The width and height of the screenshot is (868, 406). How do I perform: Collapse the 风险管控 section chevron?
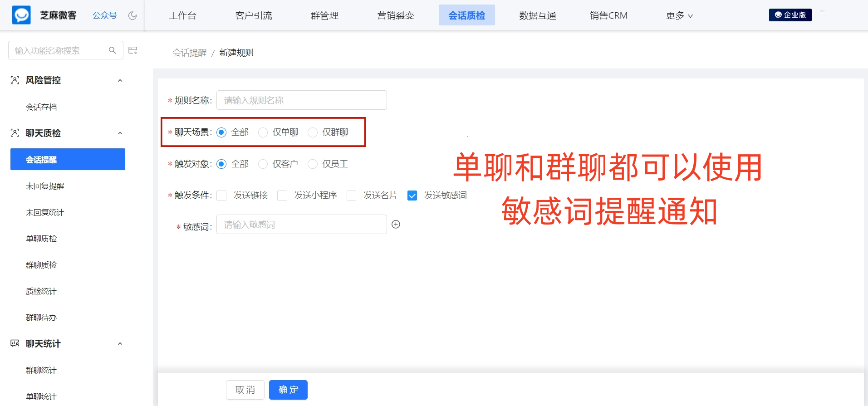pyautogui.click(x=120, y=81)
